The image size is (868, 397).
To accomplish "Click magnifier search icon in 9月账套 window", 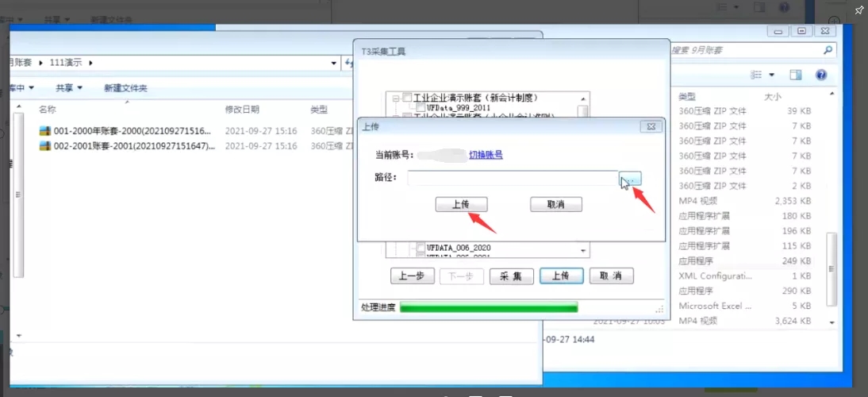I will pyautogui.click(x=828, y=50).
